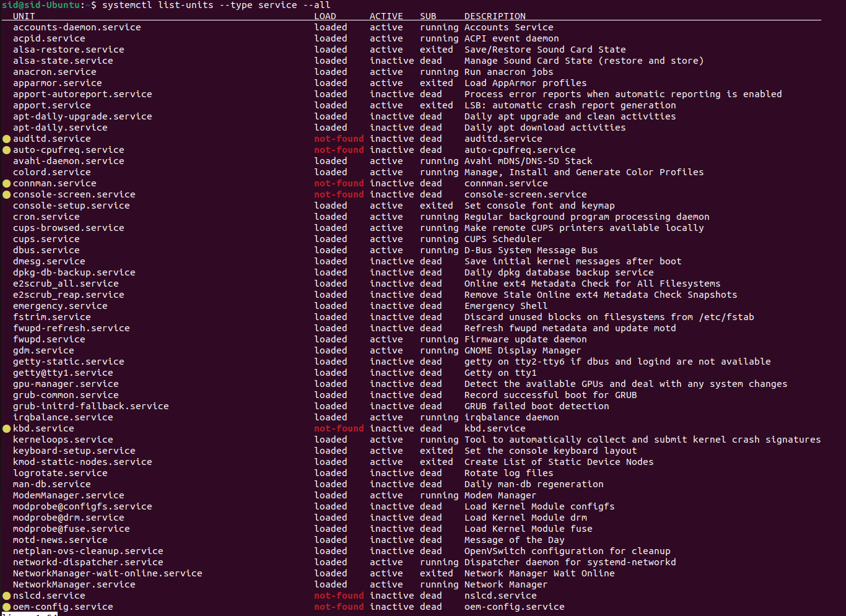This screenshot has height=616, width=846.
Task: Click the UNIT column header
Action: coord(24,16)
